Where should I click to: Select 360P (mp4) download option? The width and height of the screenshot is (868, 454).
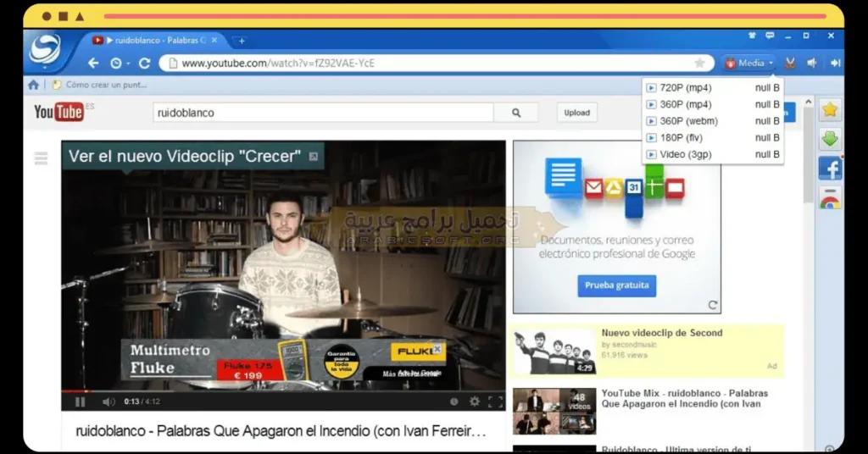(x=713, y=104)
